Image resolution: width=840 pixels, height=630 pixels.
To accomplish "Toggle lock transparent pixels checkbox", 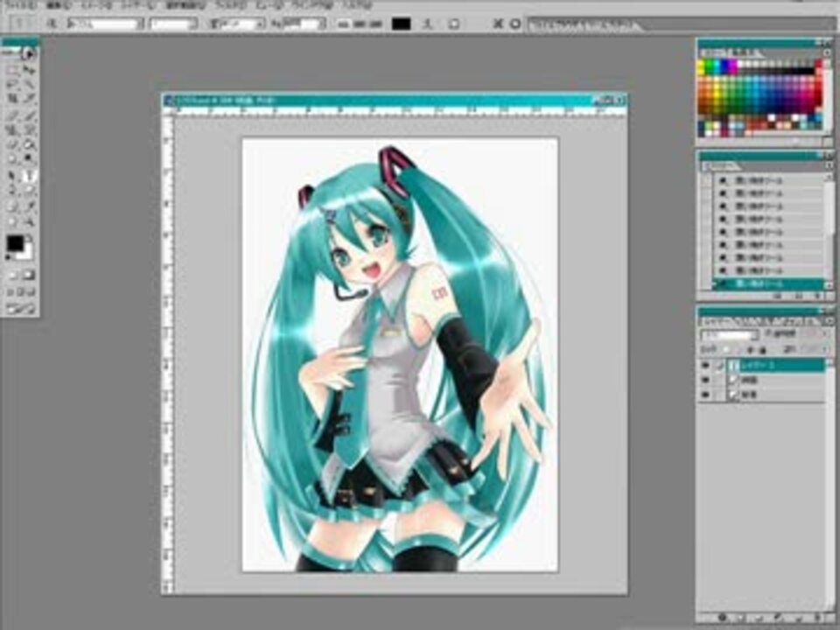I will tap(727, 350).
